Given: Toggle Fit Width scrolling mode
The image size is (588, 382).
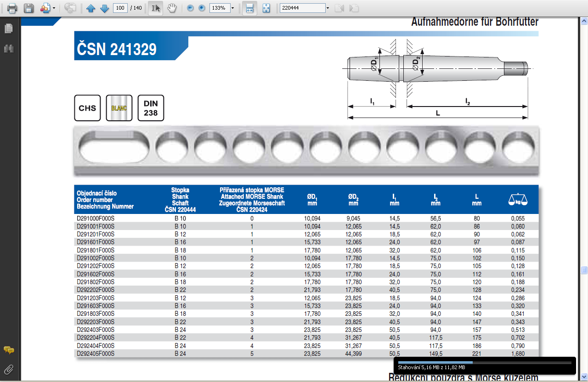Looking at the screenshot, I should [249, 8].
